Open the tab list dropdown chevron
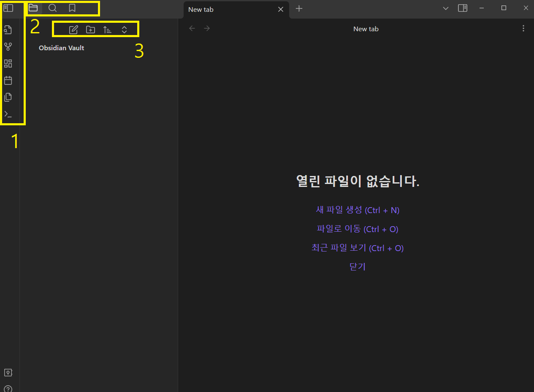Viewport: 534px width, 392px height. click(x=446, y=8)
